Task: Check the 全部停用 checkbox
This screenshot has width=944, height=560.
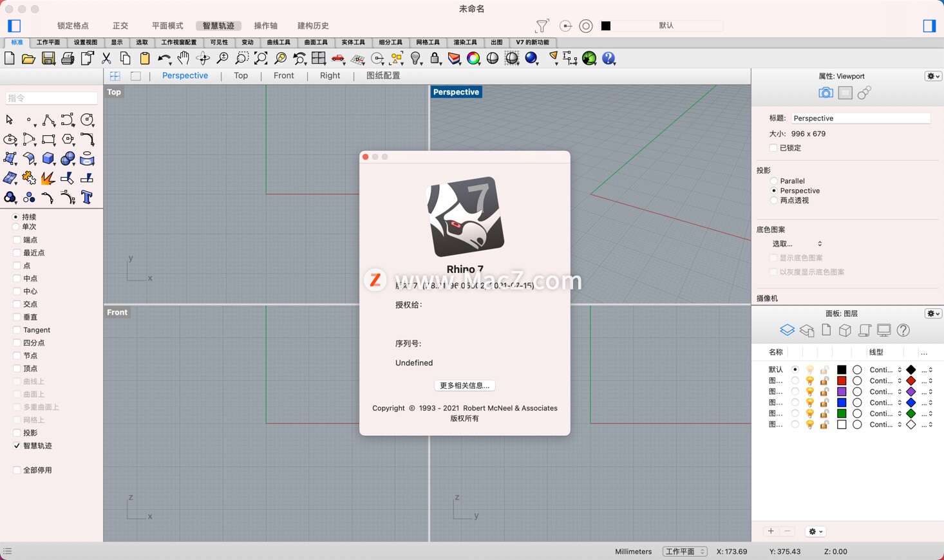Action: [x=17, y=471]
